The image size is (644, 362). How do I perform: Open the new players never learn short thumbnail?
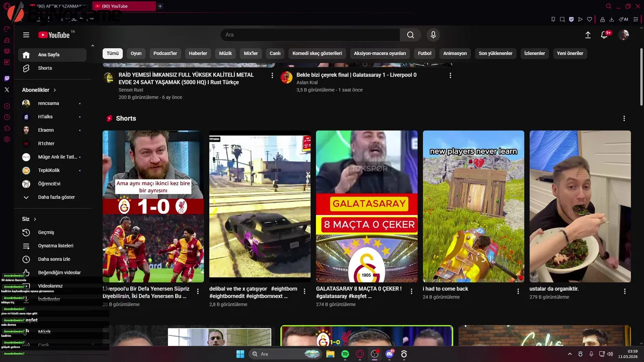(473, 207)
